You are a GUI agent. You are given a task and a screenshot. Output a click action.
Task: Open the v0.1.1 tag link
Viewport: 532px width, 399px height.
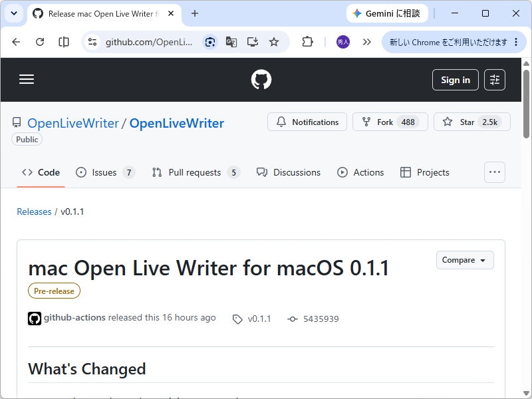point(252,319)
